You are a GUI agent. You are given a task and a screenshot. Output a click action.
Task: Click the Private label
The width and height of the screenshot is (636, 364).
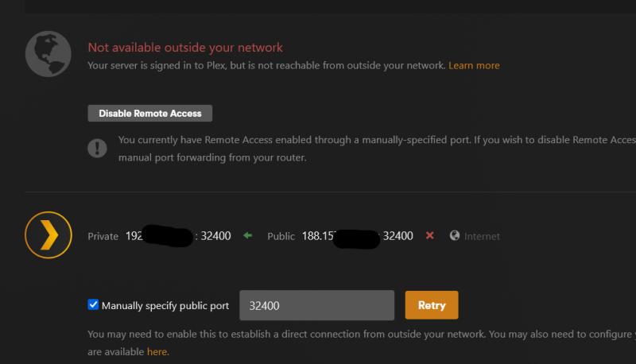(103, 236)
